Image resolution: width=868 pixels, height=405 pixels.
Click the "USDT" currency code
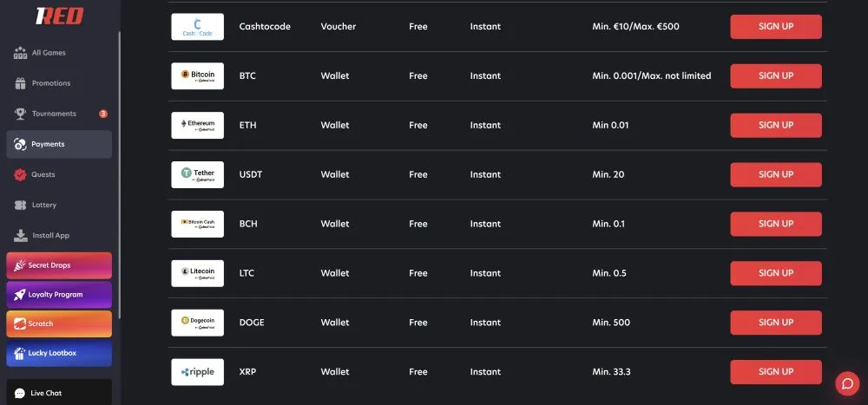click(x=251, y=174)
